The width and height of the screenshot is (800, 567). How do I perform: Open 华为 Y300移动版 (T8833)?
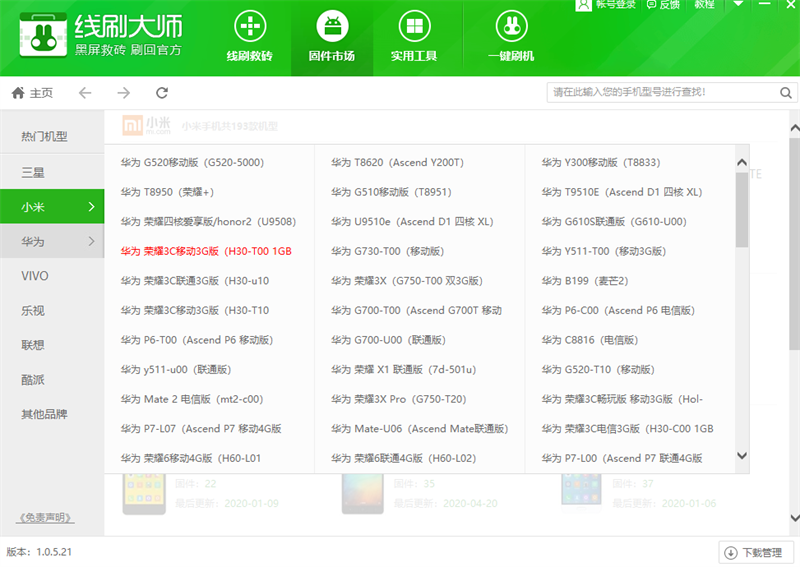click(x=601, y=163)
